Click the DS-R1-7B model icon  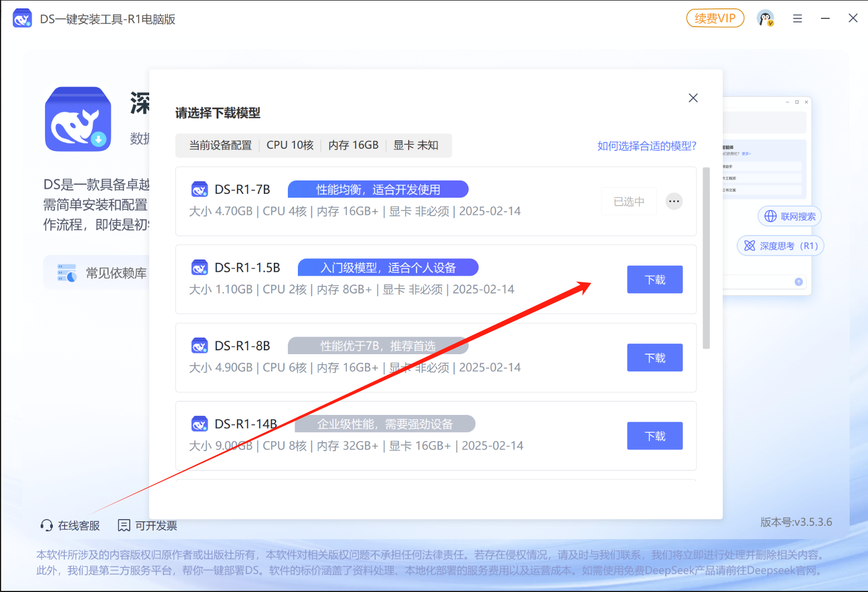(199, 190)
